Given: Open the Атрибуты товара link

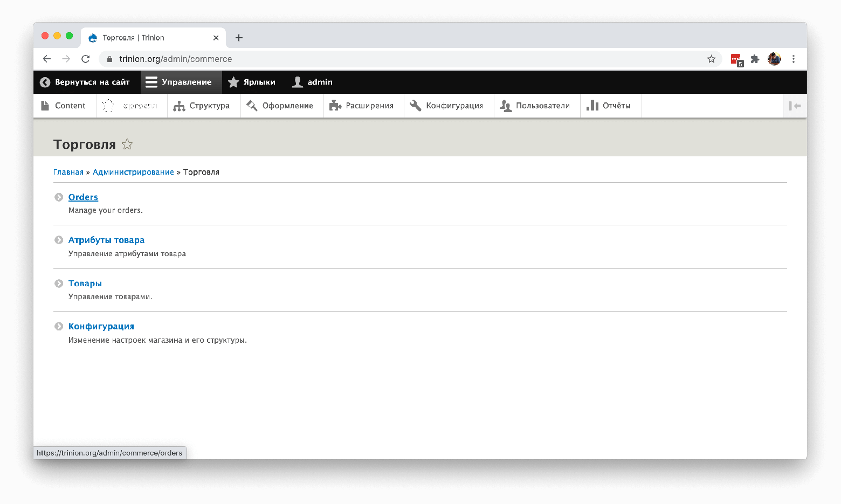Looking at the screenshot, I should click(x=106, y=240).
